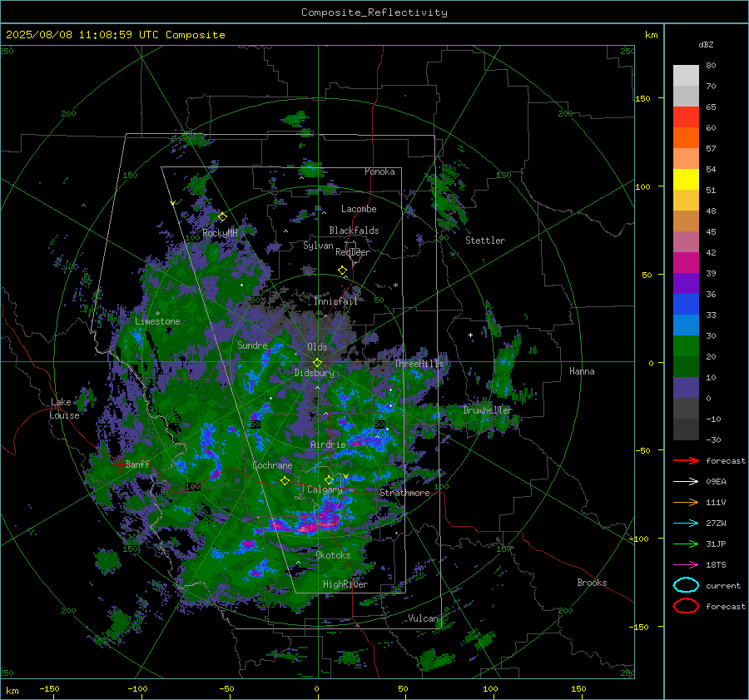Click the Hanna town label
This screenshot has height=700, width=749.
point(582,371)
